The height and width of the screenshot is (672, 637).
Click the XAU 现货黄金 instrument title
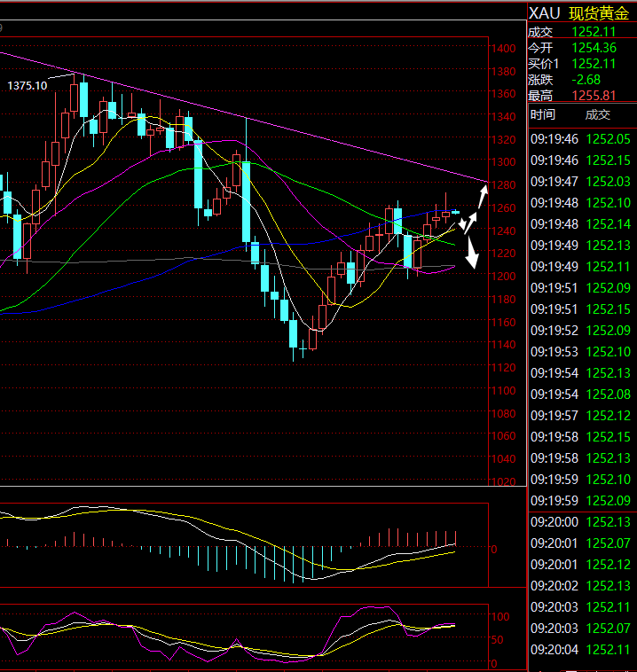578,13
